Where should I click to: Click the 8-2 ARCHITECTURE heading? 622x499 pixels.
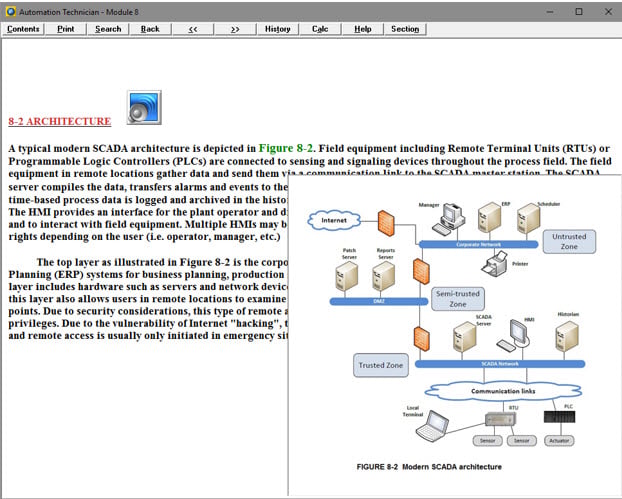pos(60,121)
